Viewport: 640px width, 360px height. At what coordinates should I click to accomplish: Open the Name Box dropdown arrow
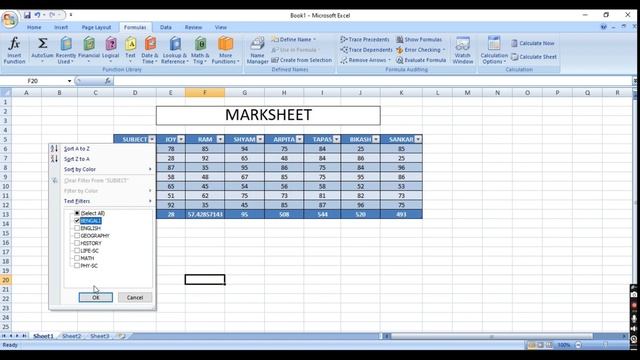pos(69,81)
